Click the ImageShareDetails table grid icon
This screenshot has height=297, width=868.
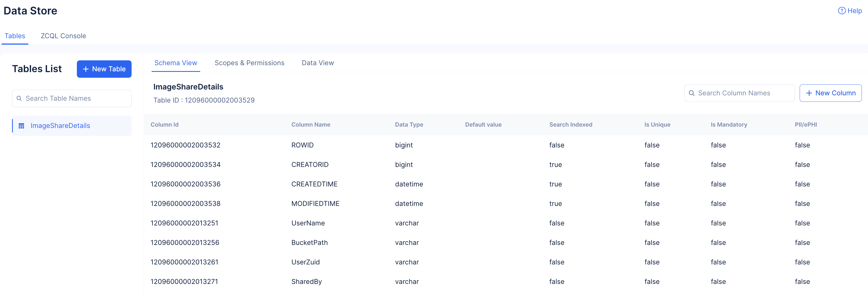21,126
